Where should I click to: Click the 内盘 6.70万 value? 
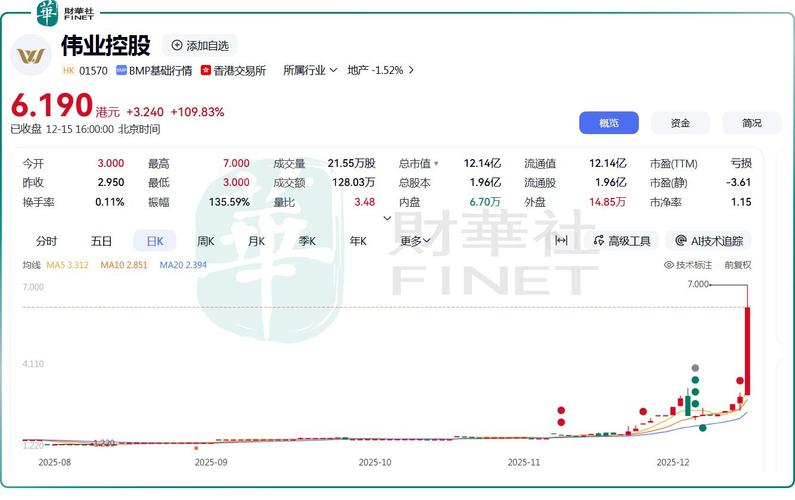(x=485, y=202)
